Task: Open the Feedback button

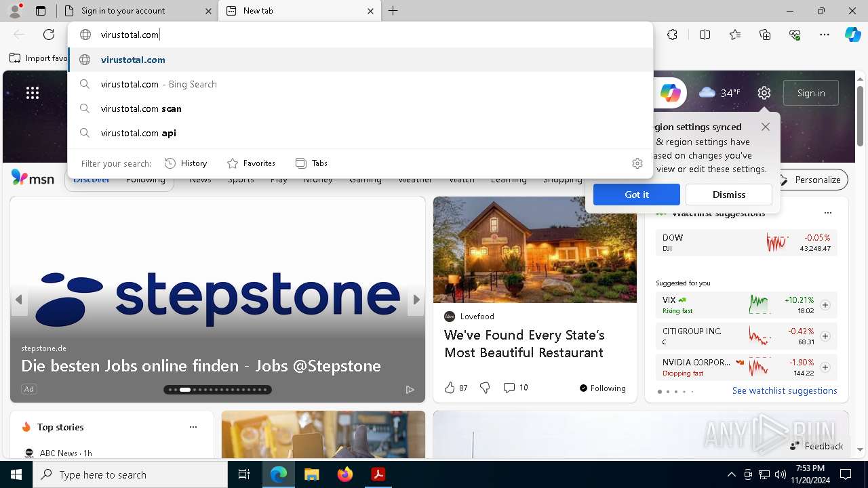Action: pos(816,446)
